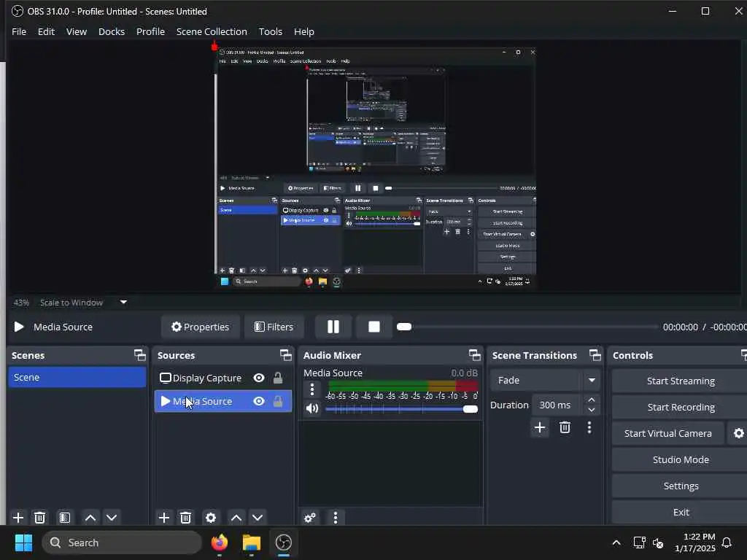Toggle visibility of Media Source
The image size is (747, 560).
click(259, 401)
